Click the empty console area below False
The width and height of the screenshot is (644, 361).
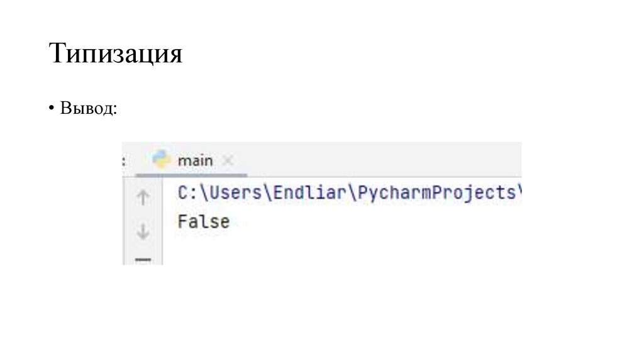pos(340,248)
